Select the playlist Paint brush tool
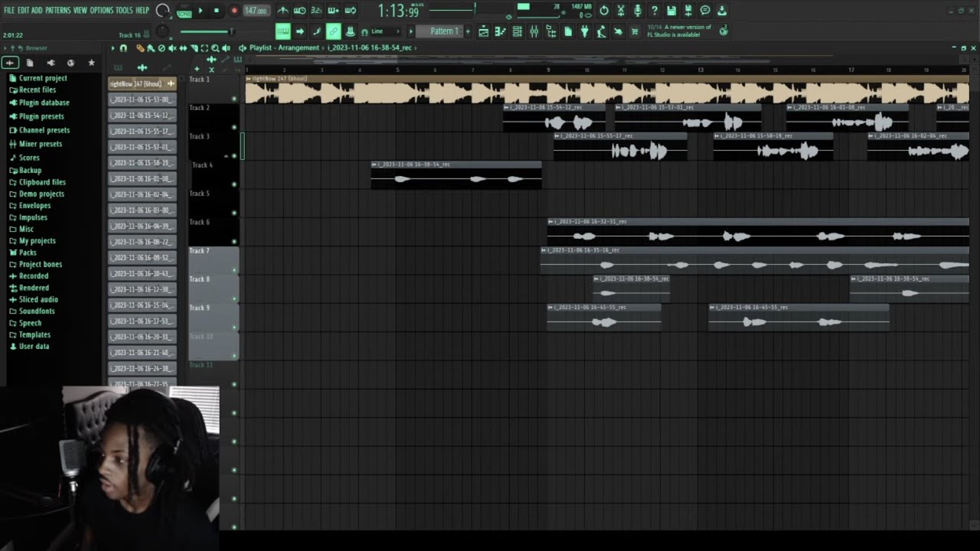This screenshot has width=980, height=551. [x=151, y=48]
